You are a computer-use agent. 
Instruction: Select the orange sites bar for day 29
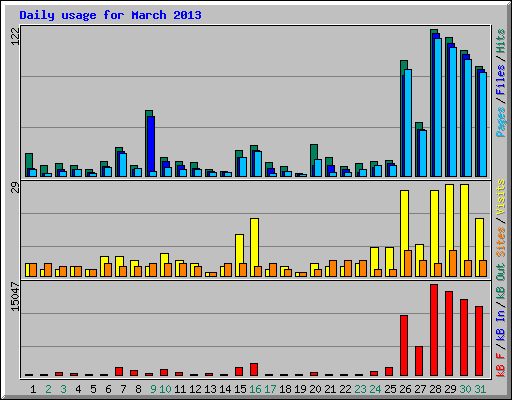[453, 263]
